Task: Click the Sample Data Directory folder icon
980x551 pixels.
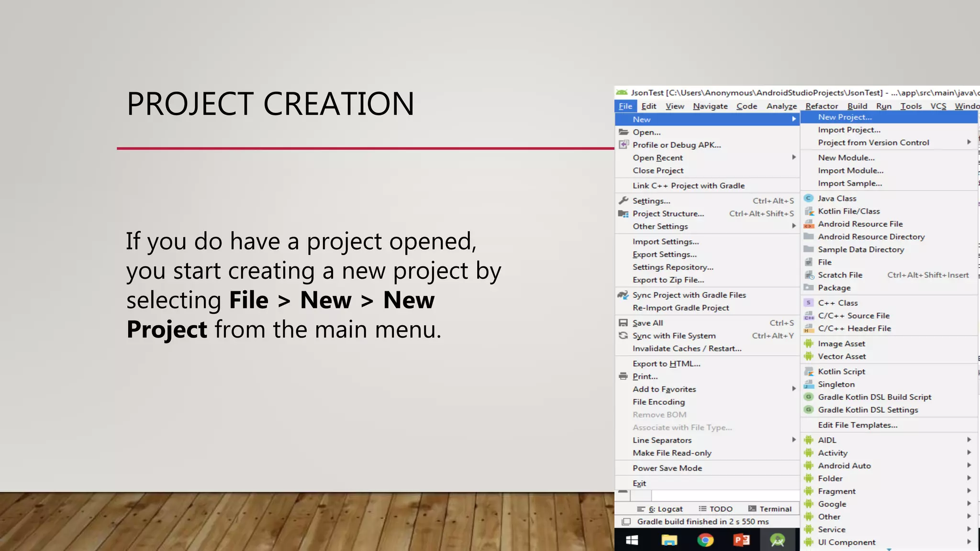Action: [x=809, y=249]
